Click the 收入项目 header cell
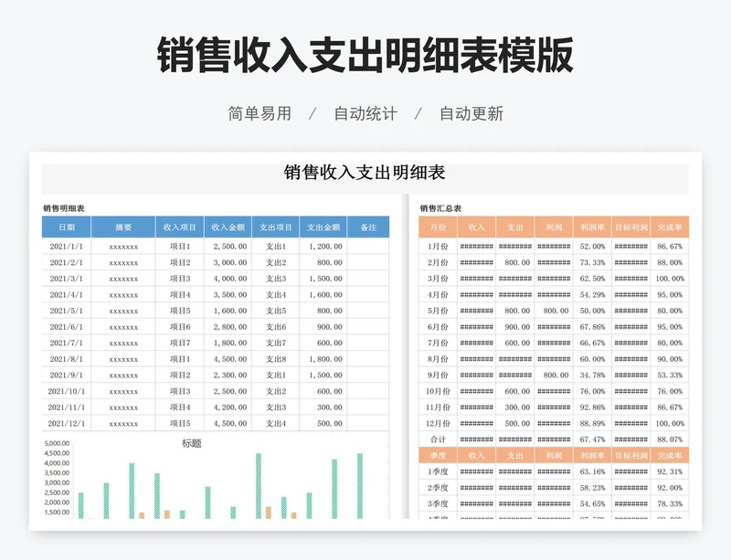The width and height of the screenshot is (731, 560). [180, 227]
